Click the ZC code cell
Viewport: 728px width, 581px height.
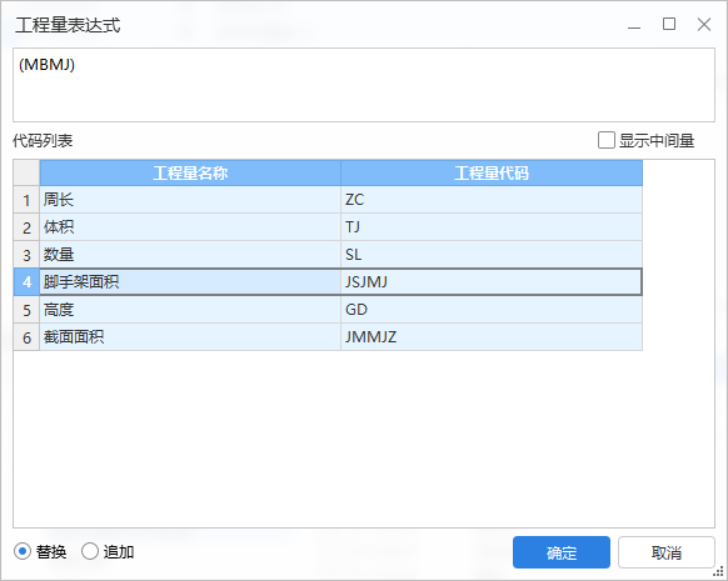pos(492,200)
